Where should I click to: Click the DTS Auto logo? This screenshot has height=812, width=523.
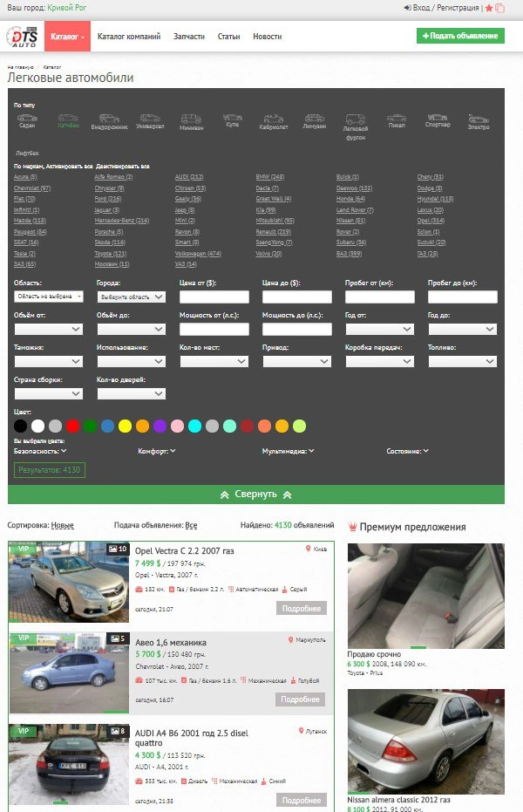(x=23, y=37)
